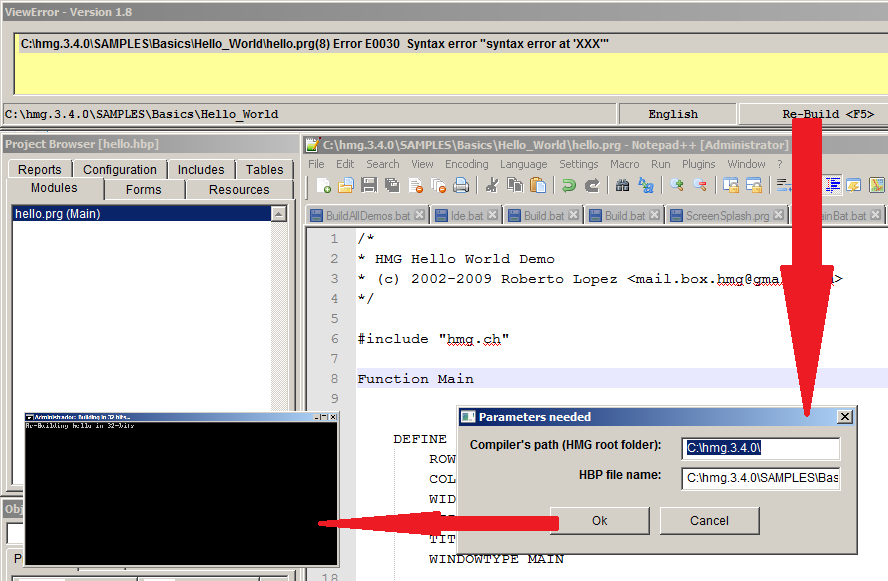Click the Zoom In magnifier icon
Viewport: 888px width, 581px height.
[x=677, y=185]
